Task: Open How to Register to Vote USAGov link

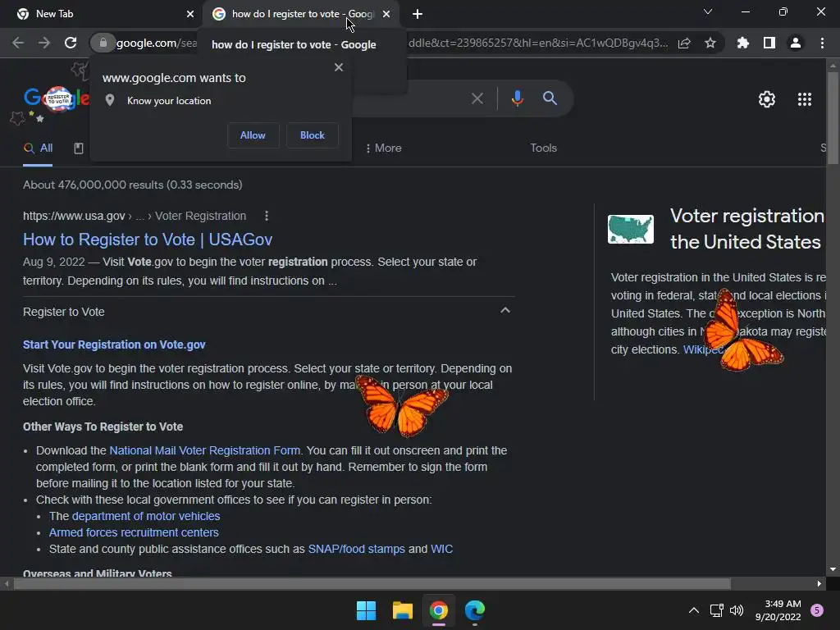Action: pos(148,240)
